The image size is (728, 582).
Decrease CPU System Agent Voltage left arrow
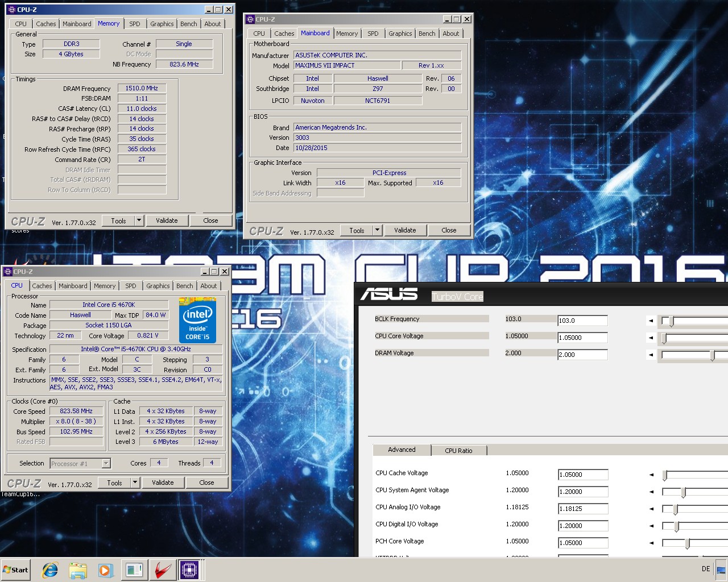651,492
